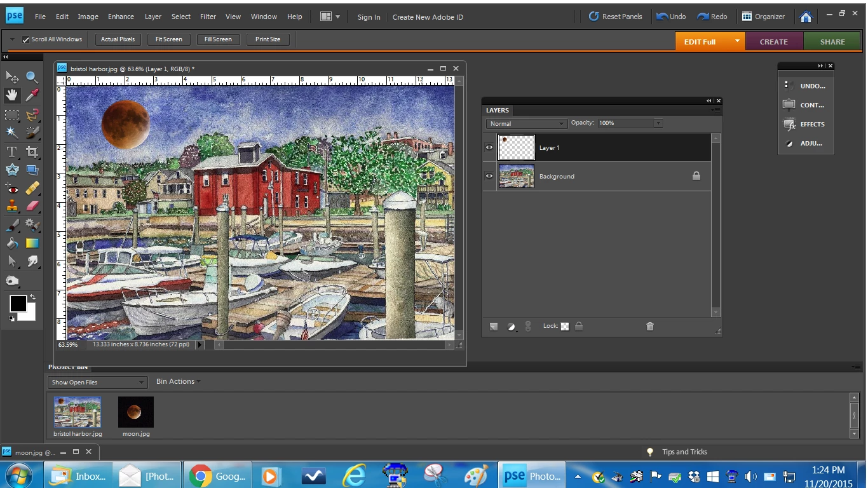
Task: Select the Clone Stamp tool
Action: (x=12, y=206)
